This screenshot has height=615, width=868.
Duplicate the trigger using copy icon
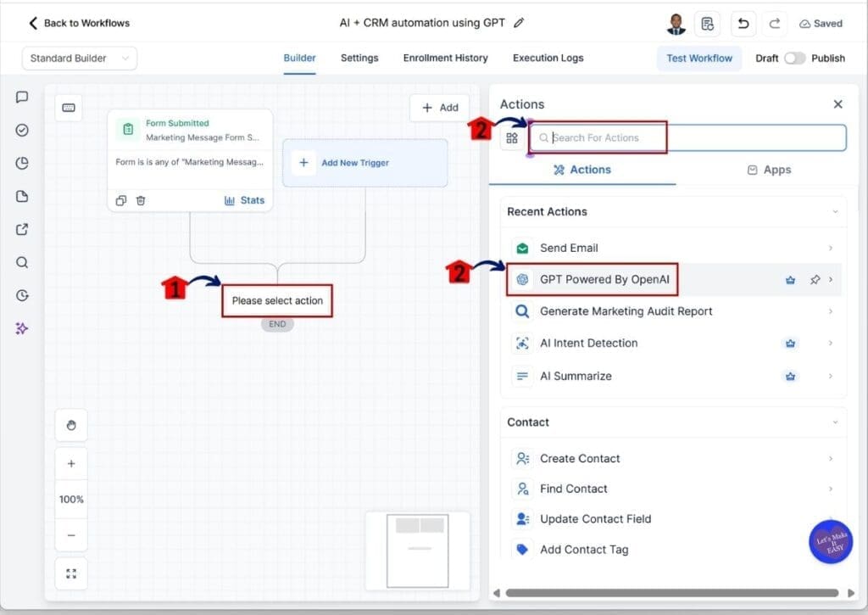point(121,200)
